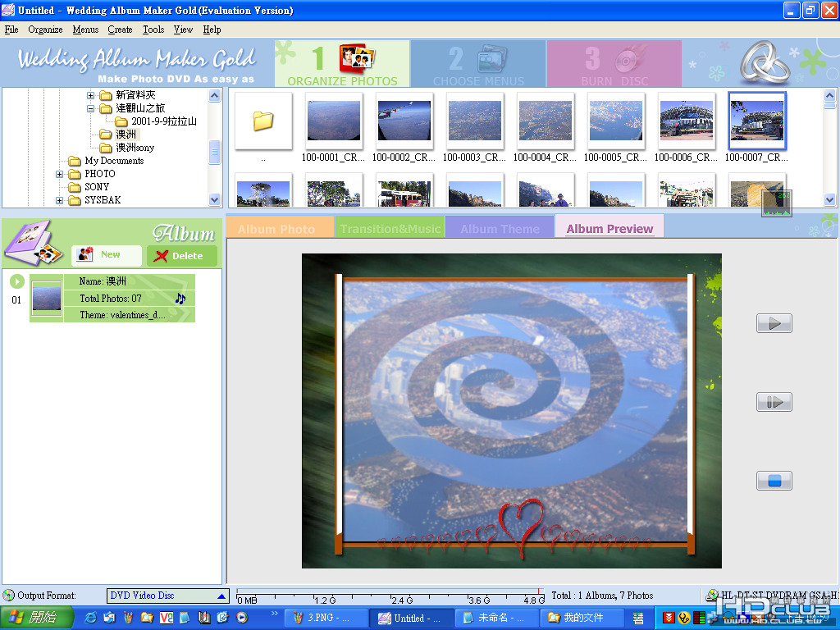Viewport: 840px width, 630px height.
Task: Stop the album preview playback
Action: pyautogui.click(x=774, y=481)
